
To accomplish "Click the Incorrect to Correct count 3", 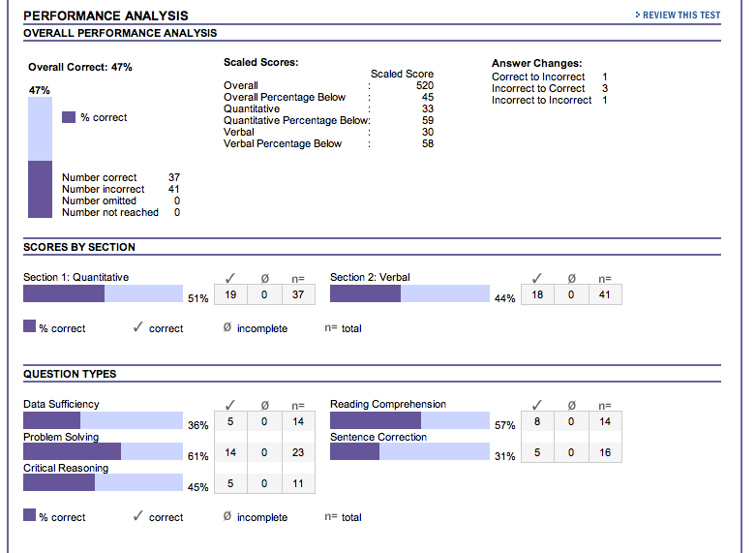I will coord(605,88).
